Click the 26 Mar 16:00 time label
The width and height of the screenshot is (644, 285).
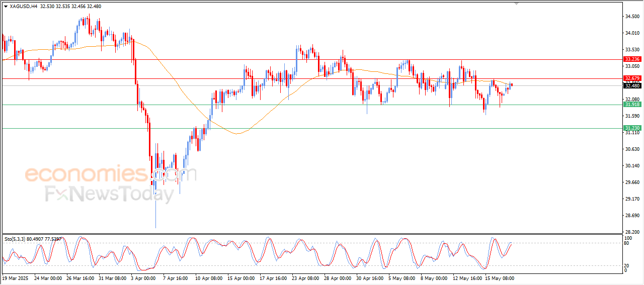[80, 278]
